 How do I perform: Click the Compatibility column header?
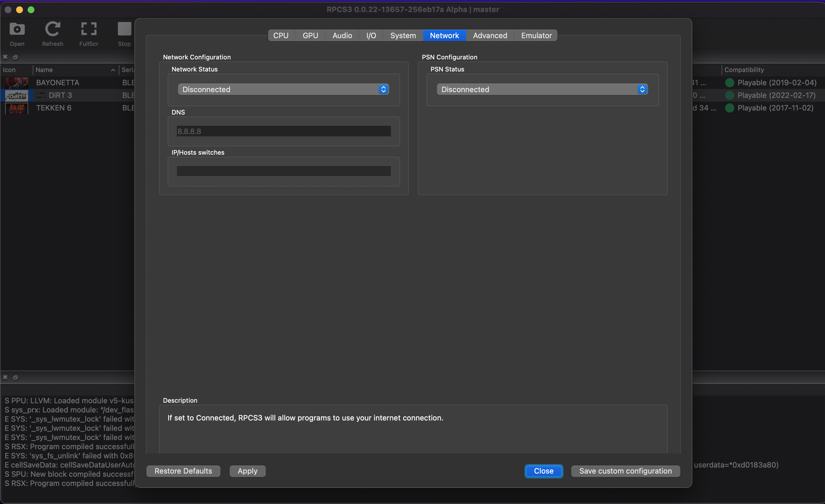(744, 70)
